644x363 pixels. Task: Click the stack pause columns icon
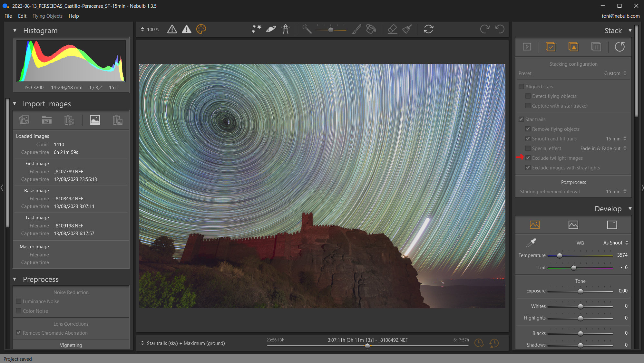596,47
